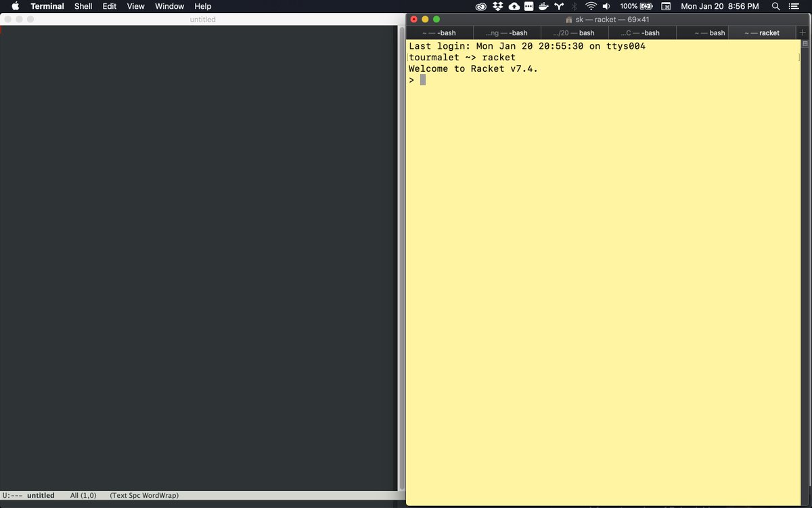Minimize the racket Terminal window
The image size is (812, 508).
425,20
